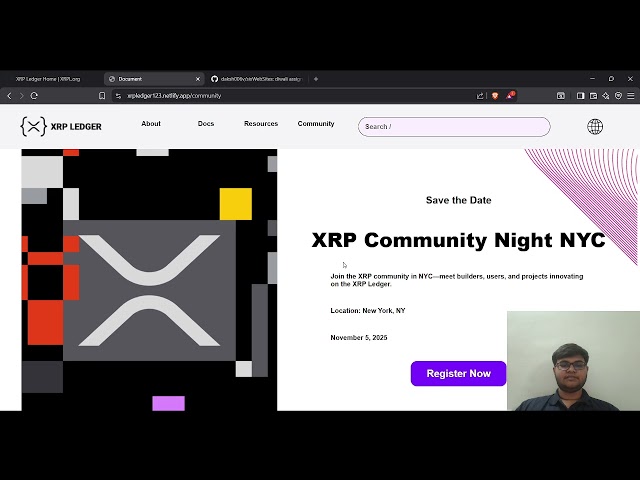Image resolution: width=640 pixels, height=480 pixels.
Task: Open the Brave VPN icon
Action: point(618,96)
